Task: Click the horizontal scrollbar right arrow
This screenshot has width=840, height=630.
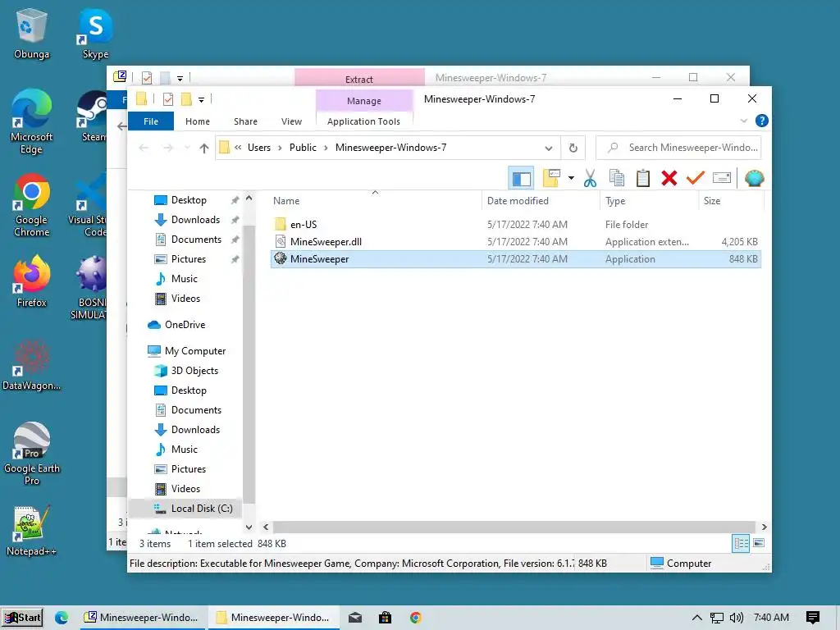Action: [764, 527]
